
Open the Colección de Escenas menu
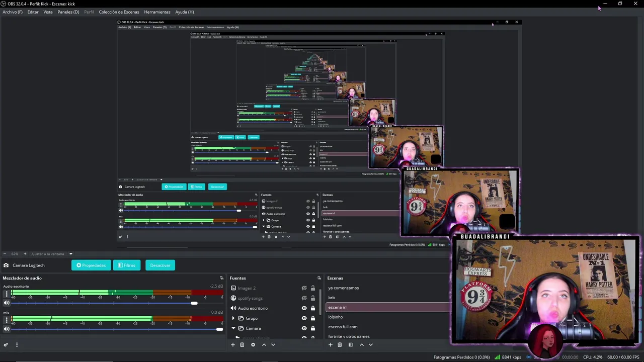pyautogui.click(x=119, y=12)
